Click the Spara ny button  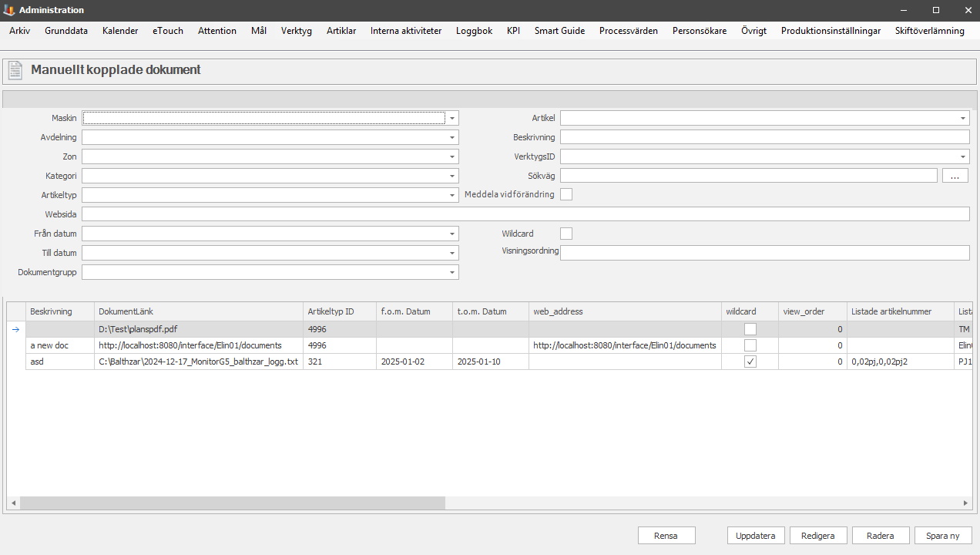pos(943,536)
